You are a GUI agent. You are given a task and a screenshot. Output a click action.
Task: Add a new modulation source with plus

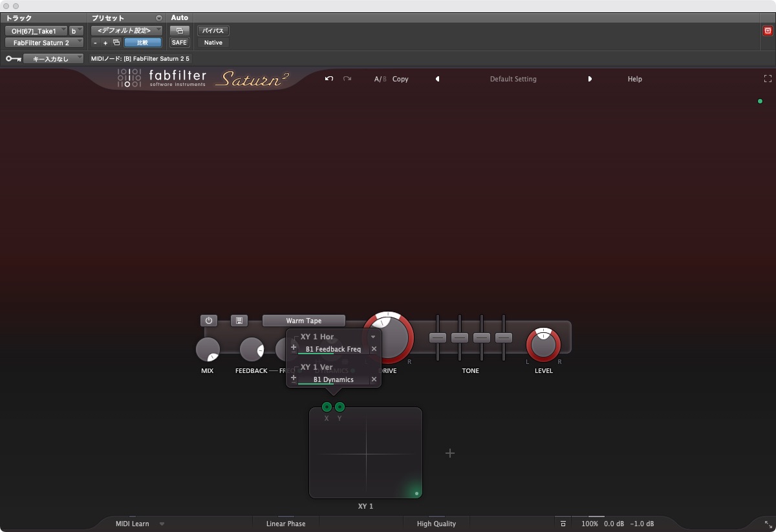pos(450,453)
